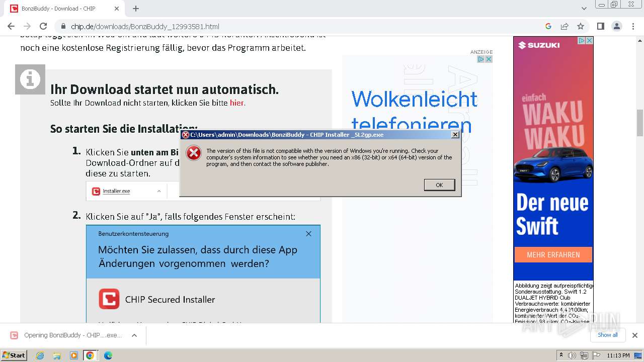644x362 pixels.
Task: Close the CHIP Installer error dialog
Action: 455,135
